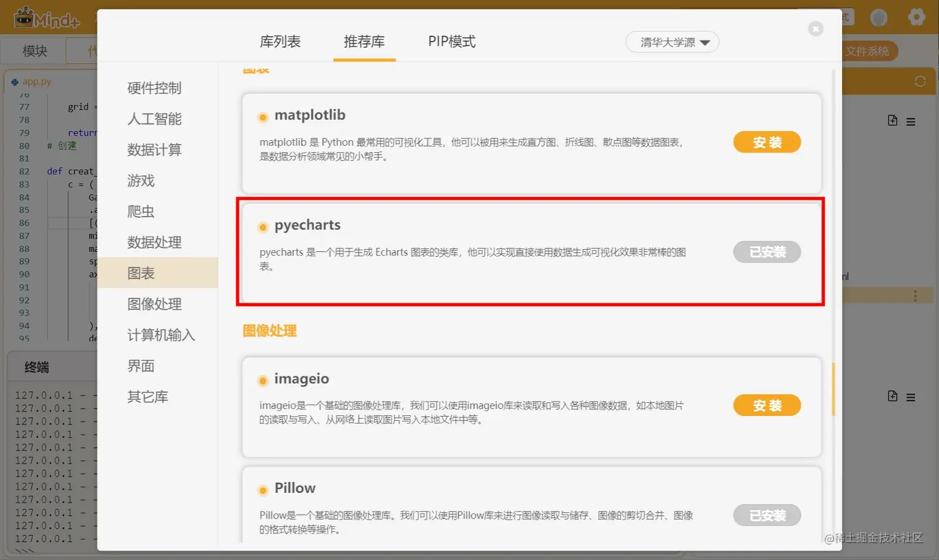
Task: Click the matplotlib orange bullet icon
Action: click(263, 117)
